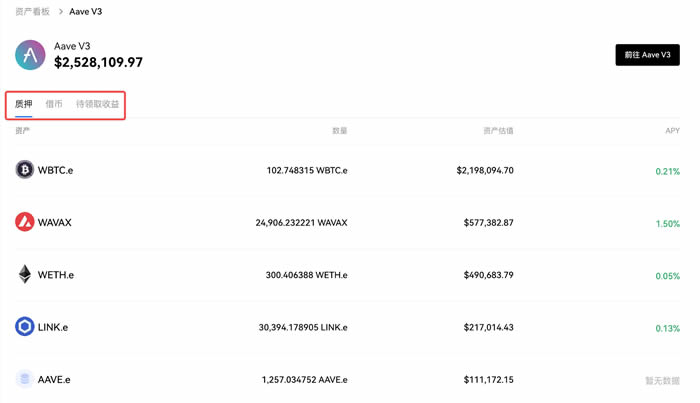Image resolution: width=700 pixels, height=403 pixels.
Task: Click the breadcrumb chevron separator
Action: 60,12
